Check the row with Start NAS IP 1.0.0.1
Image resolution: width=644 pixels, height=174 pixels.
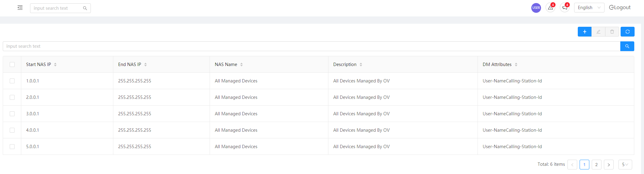tap(12, 81)
